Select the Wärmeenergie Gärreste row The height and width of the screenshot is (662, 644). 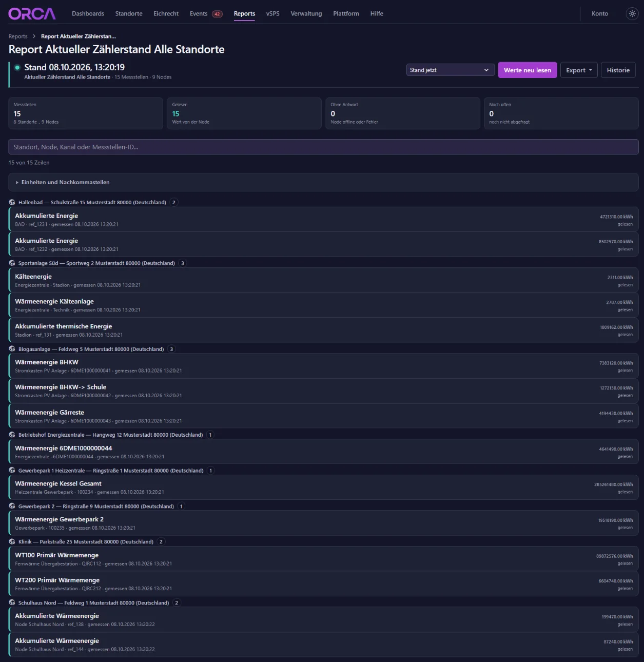323,416
